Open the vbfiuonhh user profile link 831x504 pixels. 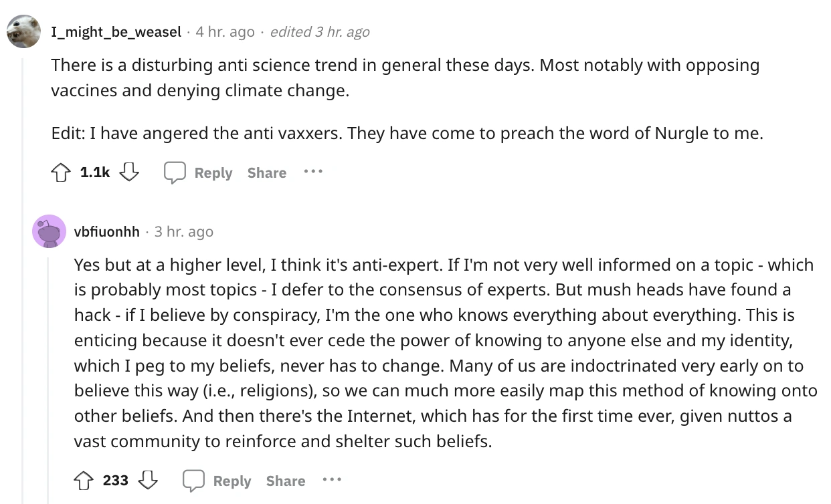106,232
